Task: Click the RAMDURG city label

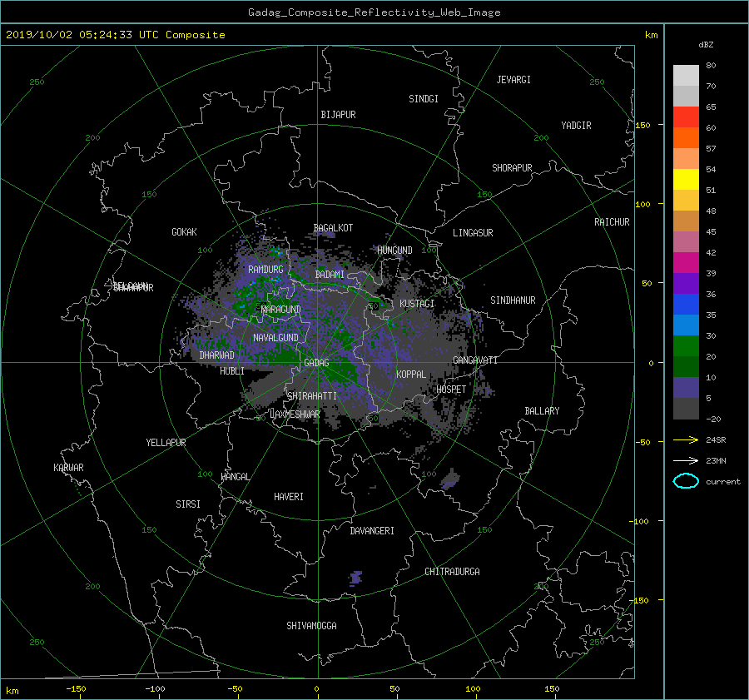Action: [x=265, y=270]
